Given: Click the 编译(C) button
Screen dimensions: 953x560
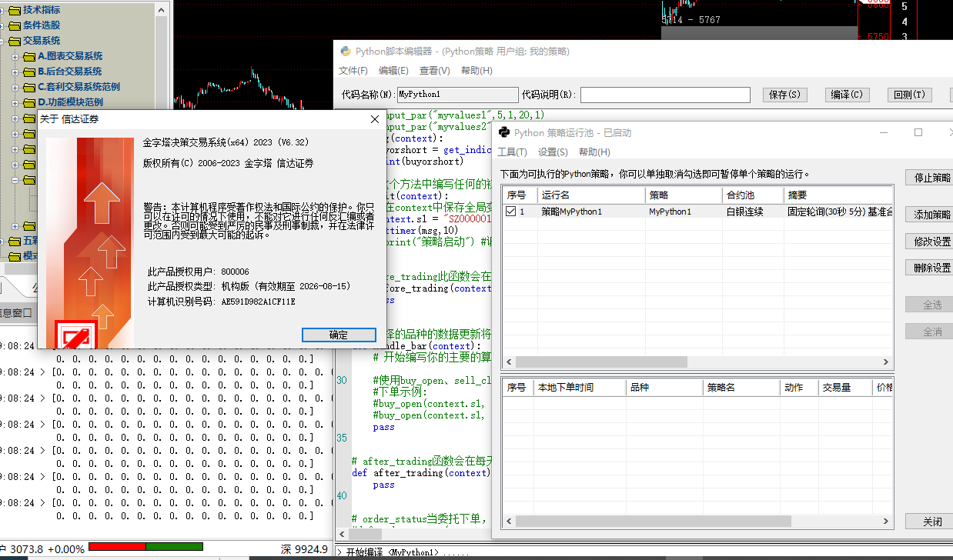Looking at the screenshot, I should click(x=847, y=95).
